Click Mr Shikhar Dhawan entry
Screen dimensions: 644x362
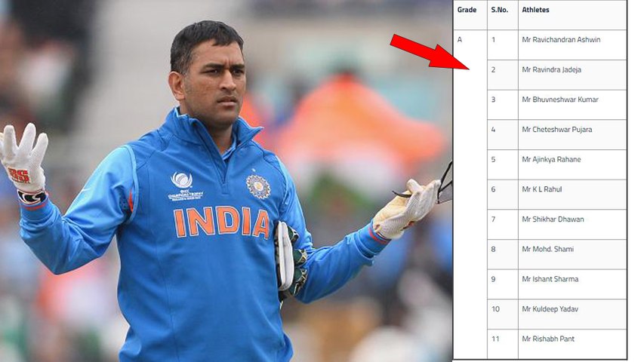(553, 219)
